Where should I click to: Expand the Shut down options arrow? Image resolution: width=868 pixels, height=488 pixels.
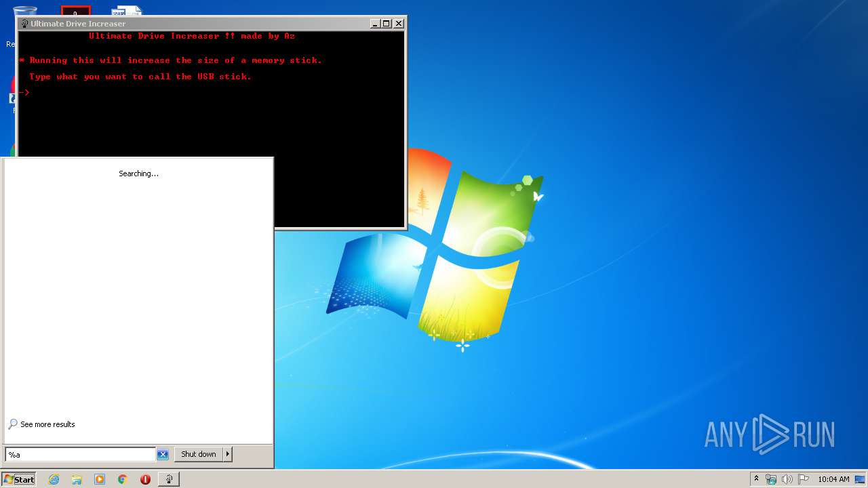click(x=228, y=454)
